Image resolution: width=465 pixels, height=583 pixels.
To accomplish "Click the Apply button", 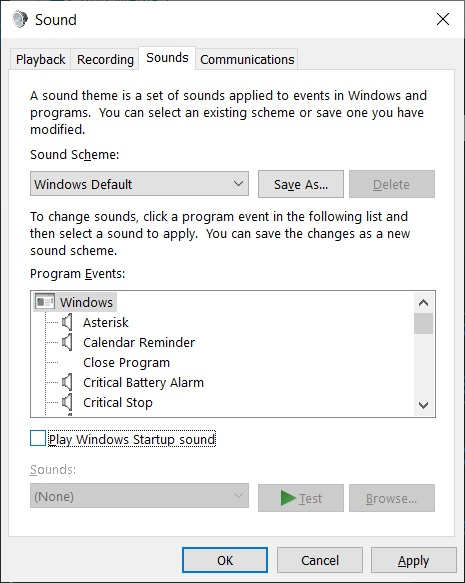I will pos(414,560).
